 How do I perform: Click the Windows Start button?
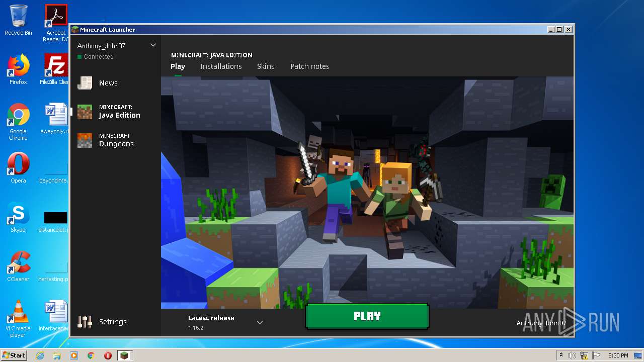point(14,355)
